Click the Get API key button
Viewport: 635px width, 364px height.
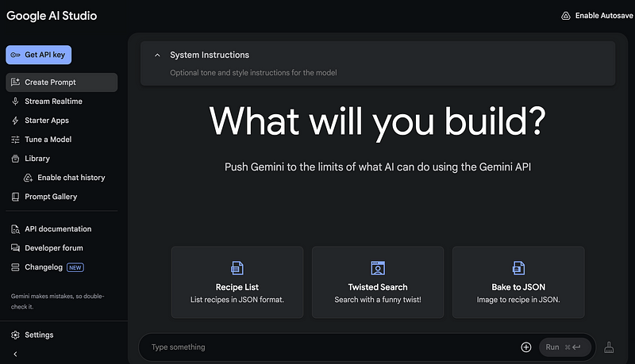coord(38,55)
